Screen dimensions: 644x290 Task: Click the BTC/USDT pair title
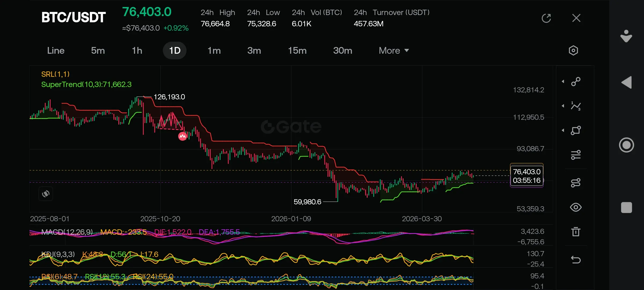pos(74,17)
